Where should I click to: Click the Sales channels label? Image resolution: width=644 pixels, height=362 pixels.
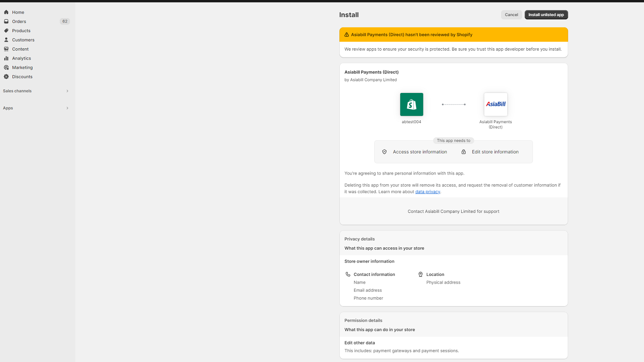click(17, 91)
